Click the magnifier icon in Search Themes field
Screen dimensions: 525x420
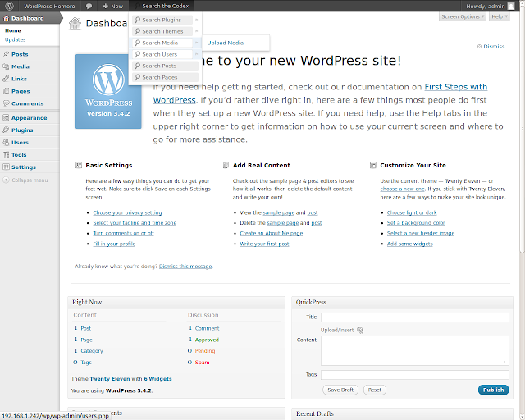(137, 31)
